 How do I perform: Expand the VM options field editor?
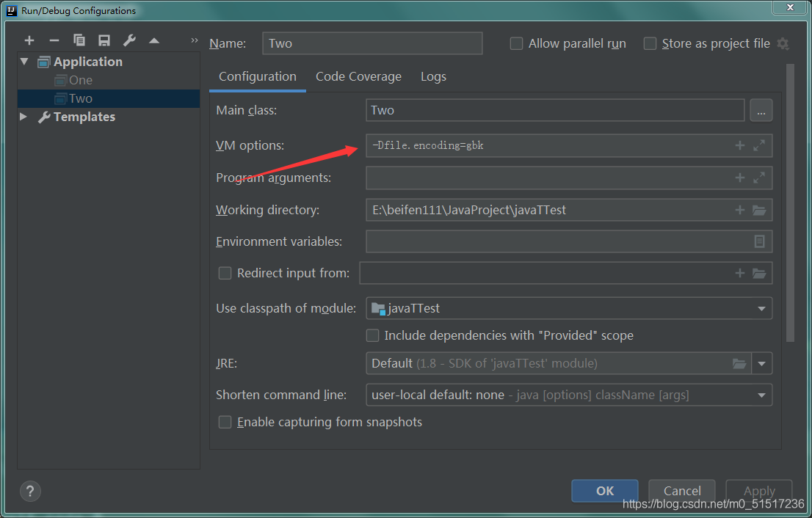(759, 145)
